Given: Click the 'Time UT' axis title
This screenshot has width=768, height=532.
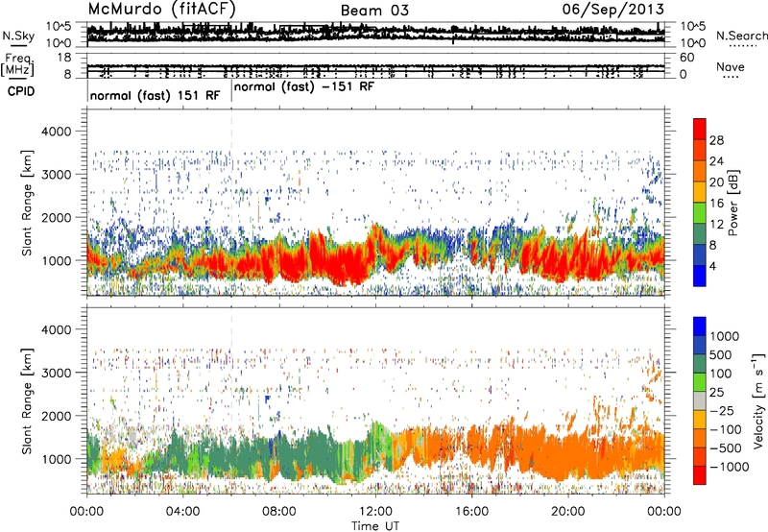Looking at the screenshot, I should (x=375, y=526).
